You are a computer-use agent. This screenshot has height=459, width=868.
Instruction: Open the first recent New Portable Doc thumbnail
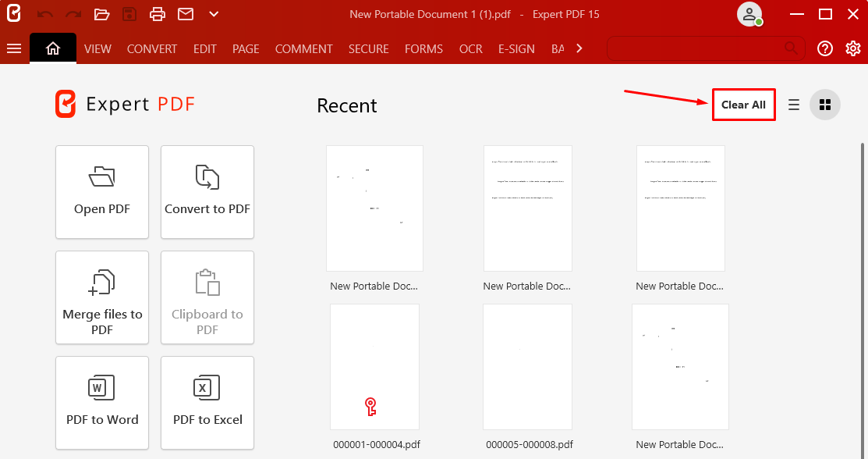click(375, 208)
